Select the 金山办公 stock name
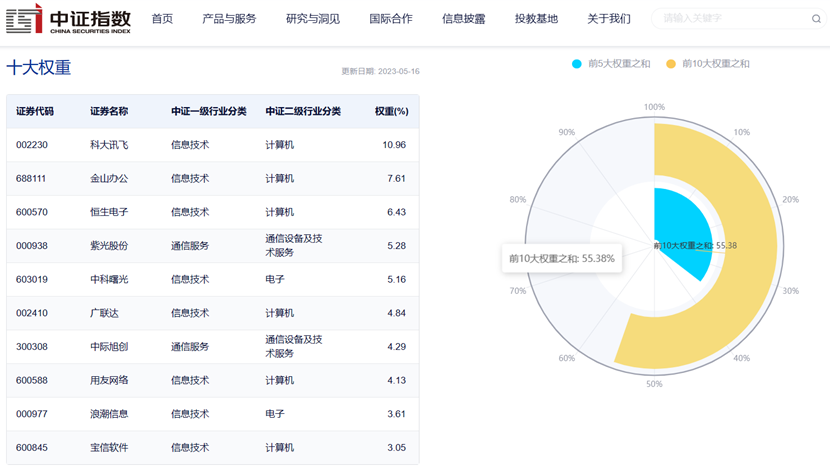 (109, 179)
